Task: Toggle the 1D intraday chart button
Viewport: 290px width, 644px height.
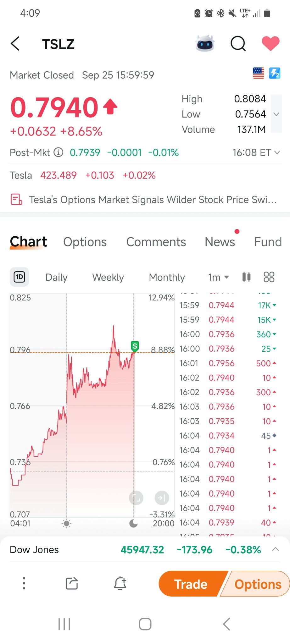Action: pos(19,277)
